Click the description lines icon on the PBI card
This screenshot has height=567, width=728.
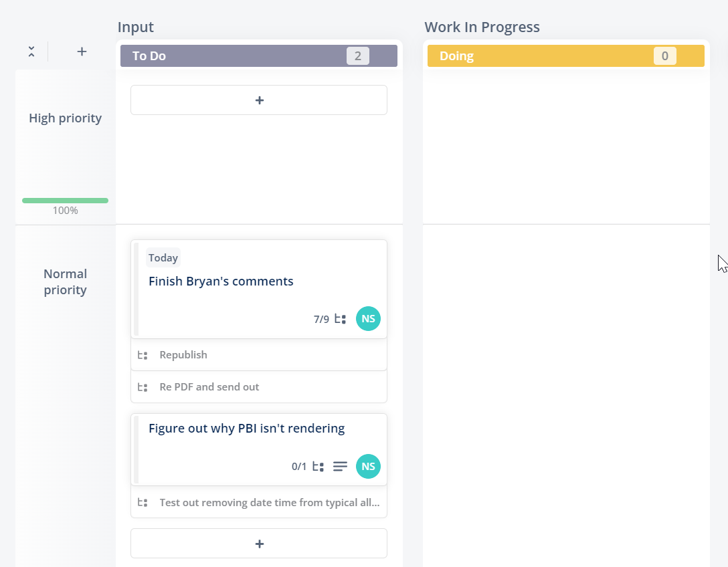click(x=341, y=466)
